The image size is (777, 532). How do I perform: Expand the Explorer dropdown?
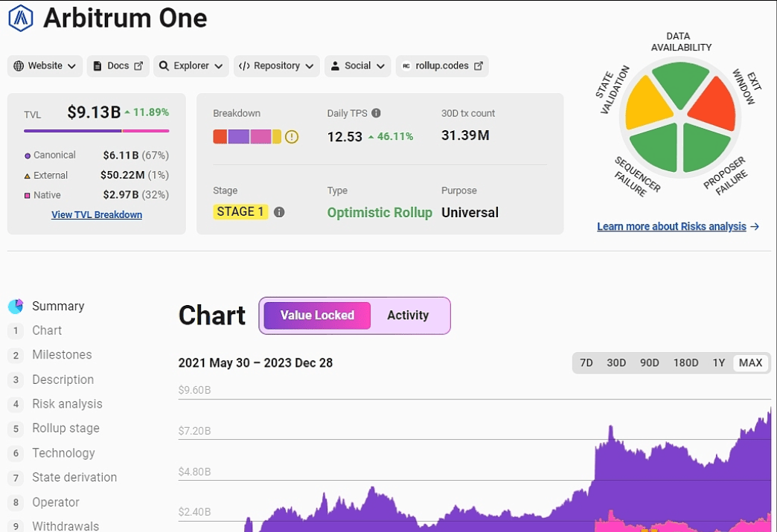(191, 65)
